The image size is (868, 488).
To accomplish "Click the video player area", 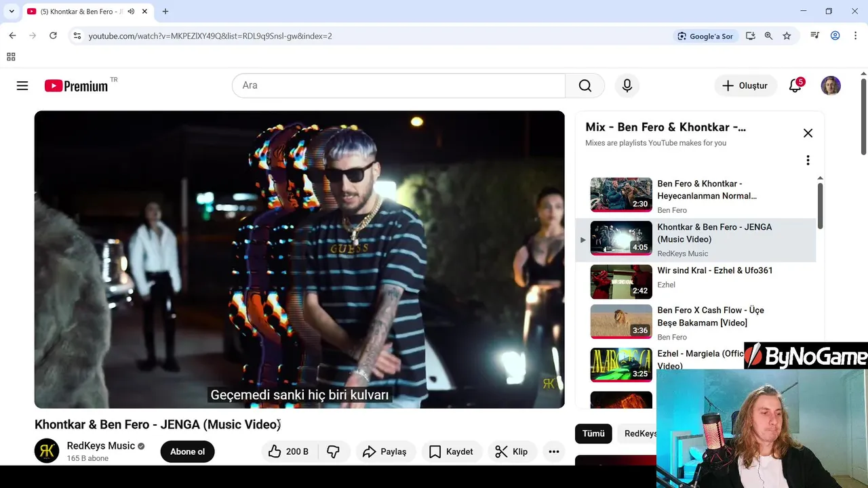I will 299,260.
